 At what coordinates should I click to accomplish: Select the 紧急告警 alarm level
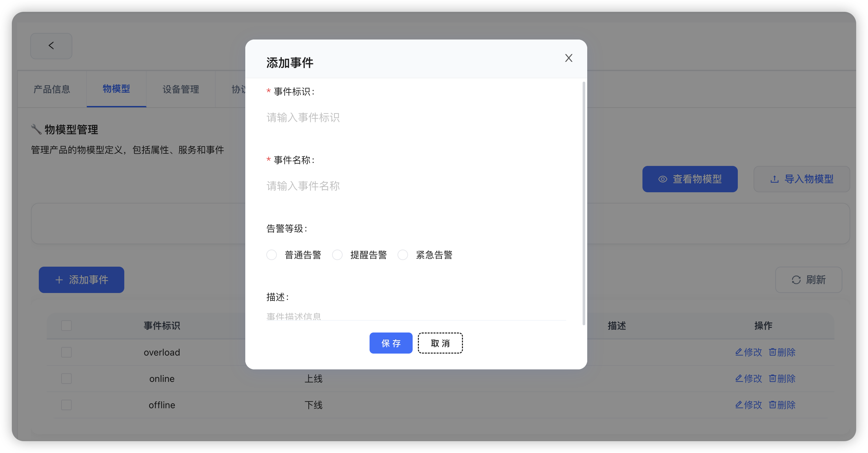coord(403,255)
